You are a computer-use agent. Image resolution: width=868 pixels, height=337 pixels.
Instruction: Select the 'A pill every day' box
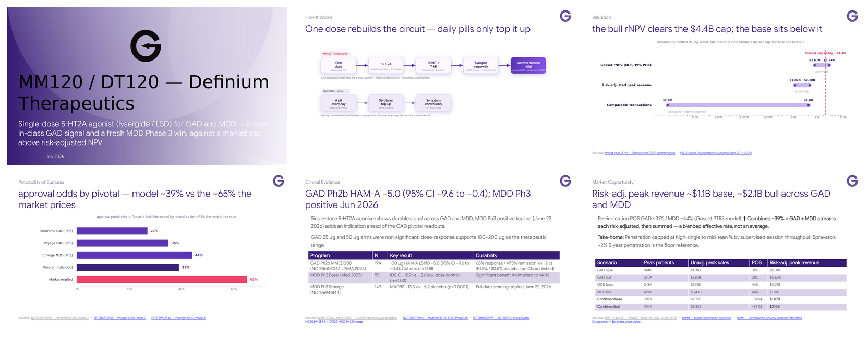tap(339, 103)
